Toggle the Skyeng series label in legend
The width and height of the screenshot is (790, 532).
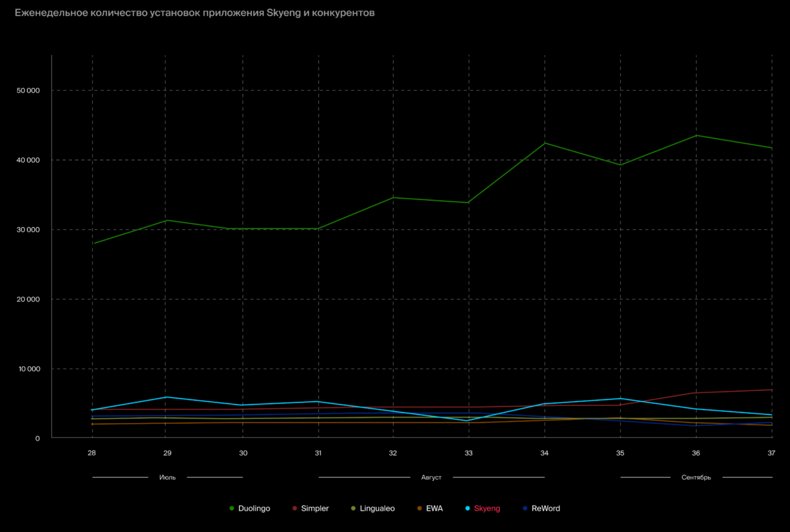pyautogui.click(x=487, y=508)
